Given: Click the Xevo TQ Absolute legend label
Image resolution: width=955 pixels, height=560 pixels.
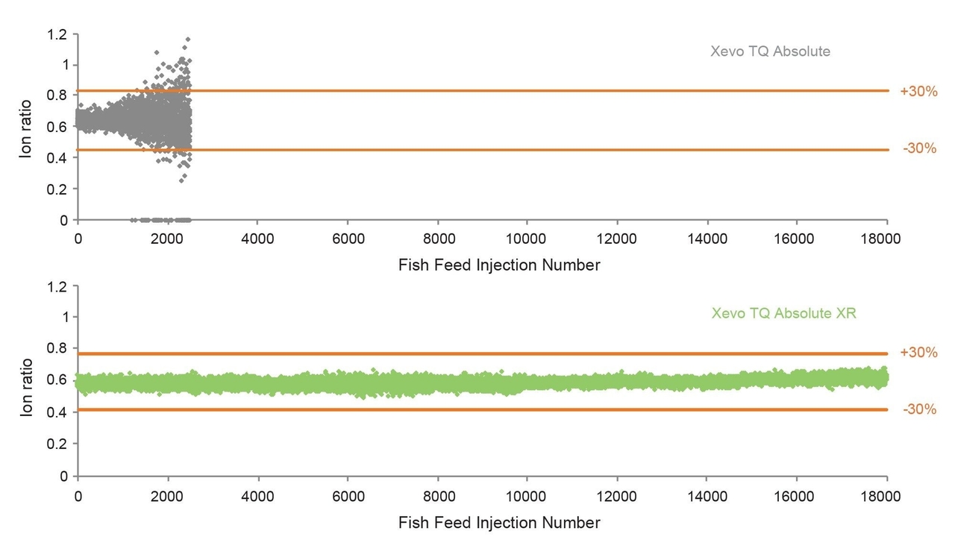Looking at the screenshot, I should tap(771, 51).
